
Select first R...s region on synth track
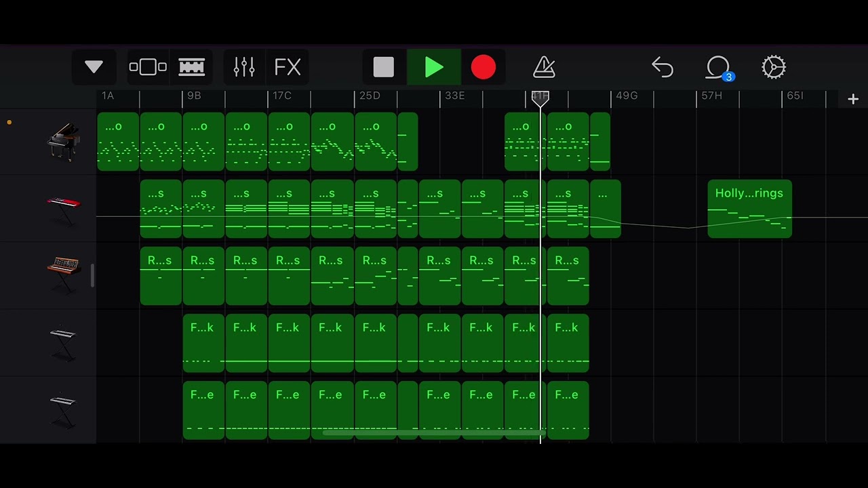[x=161, y=276]
